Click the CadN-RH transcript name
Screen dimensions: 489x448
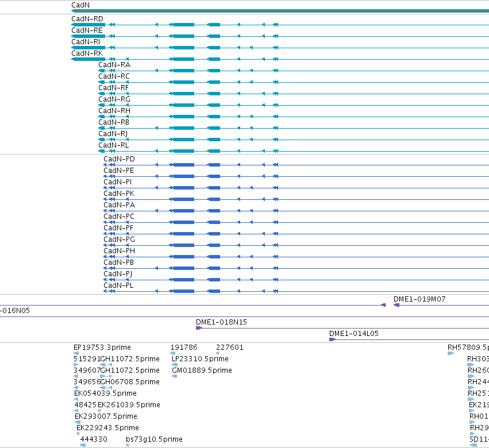click(x=114, y=111)
